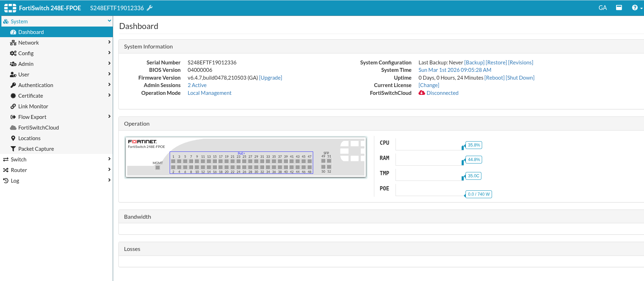Click the Router shuffle icon
Image resolution: width=644 pixels, height=281 pixels.
(6, 170)
